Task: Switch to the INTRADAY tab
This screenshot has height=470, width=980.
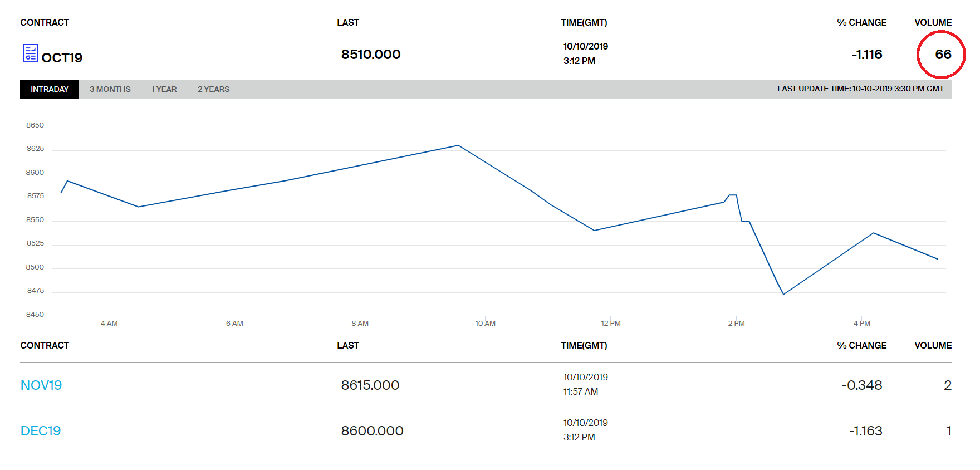Action: 50,89
